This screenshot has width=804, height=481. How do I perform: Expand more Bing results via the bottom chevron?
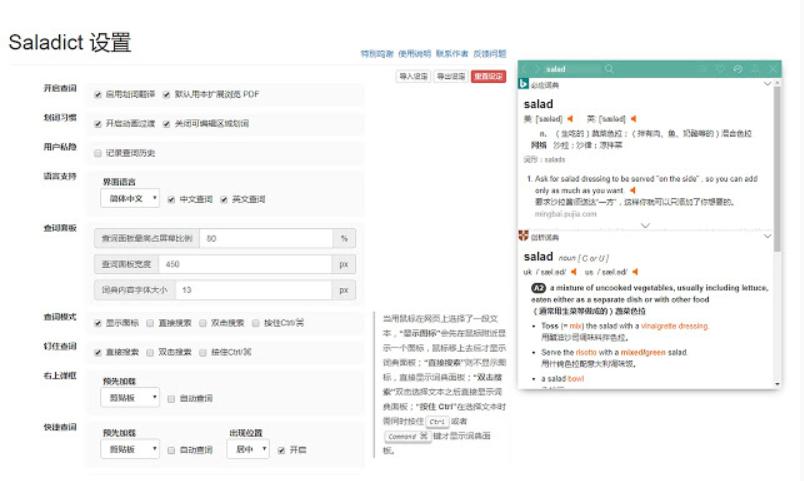[645, 225]
